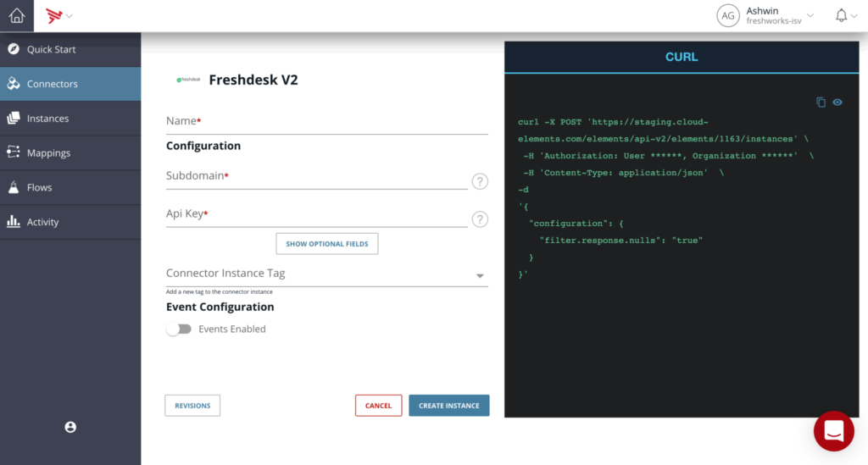
Task: Click the Freshdesk logo icon
Action: 188,80
